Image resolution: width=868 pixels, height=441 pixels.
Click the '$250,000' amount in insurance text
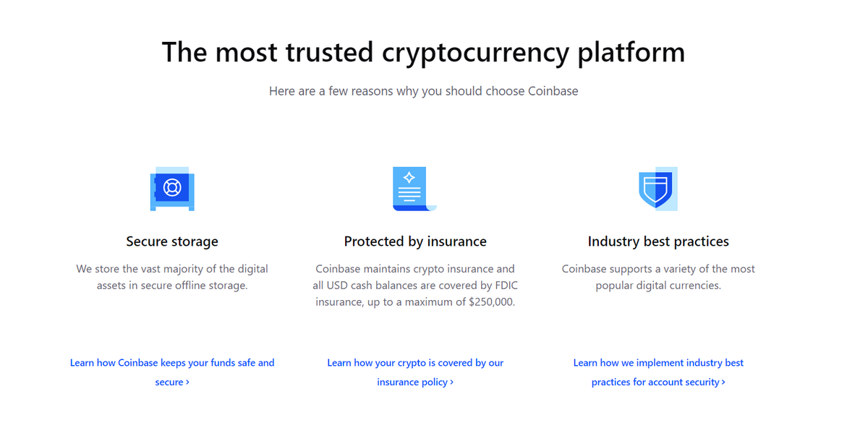492,302
